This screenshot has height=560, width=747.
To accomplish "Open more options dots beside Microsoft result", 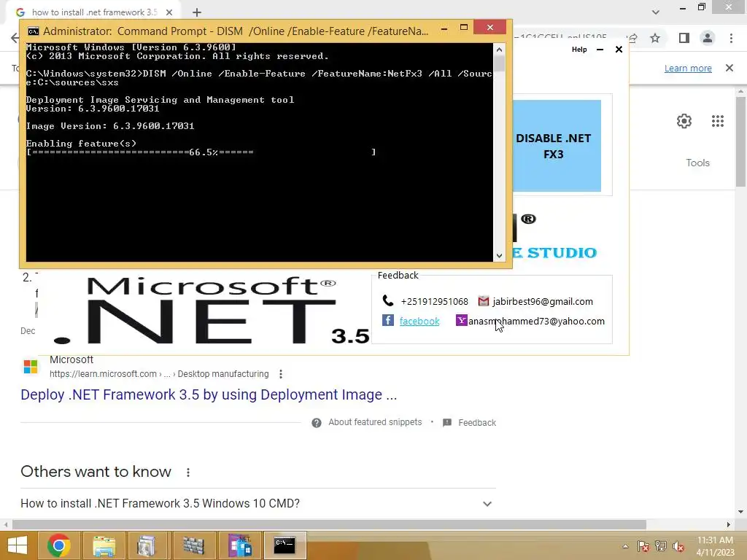I will point(281,374).
